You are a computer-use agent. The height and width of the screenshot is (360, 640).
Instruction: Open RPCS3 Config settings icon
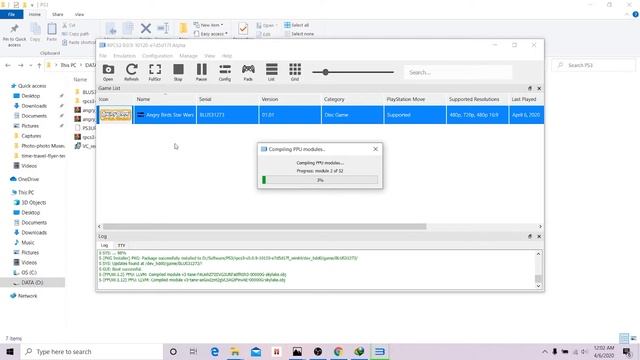[x=225, y=72]
